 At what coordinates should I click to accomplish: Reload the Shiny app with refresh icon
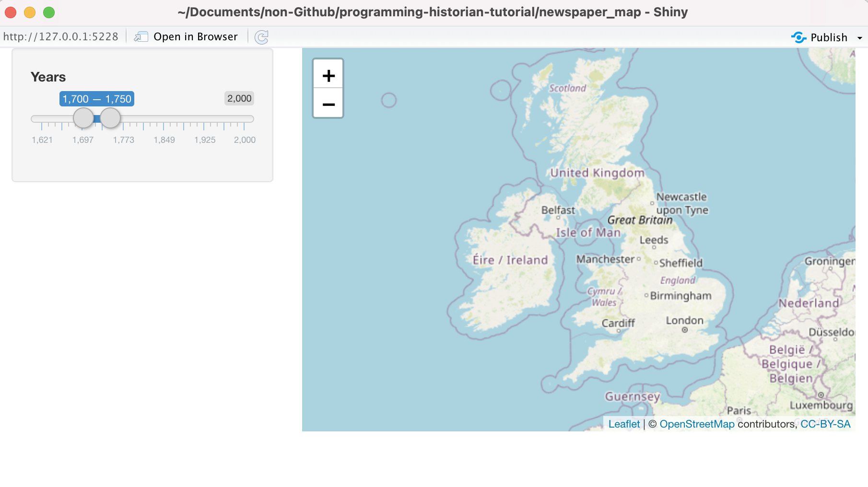(261, 37)
